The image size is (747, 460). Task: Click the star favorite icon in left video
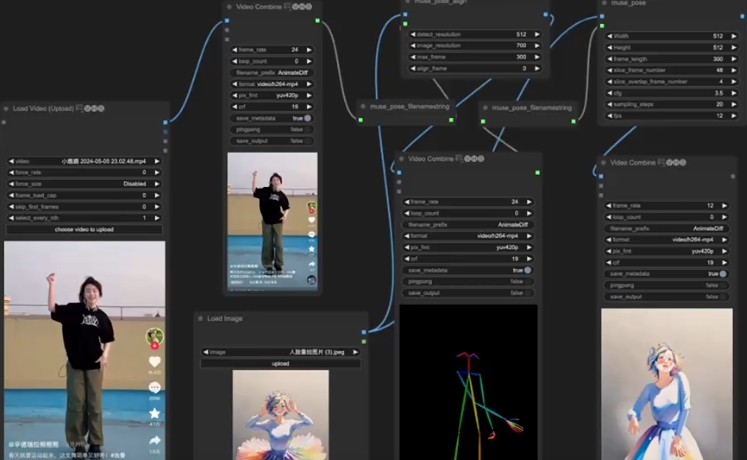click(154, 411)
